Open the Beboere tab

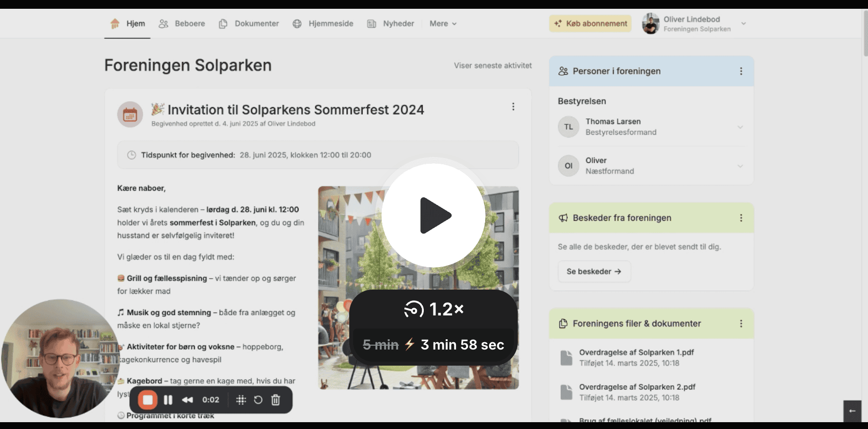tap(182, 23)
